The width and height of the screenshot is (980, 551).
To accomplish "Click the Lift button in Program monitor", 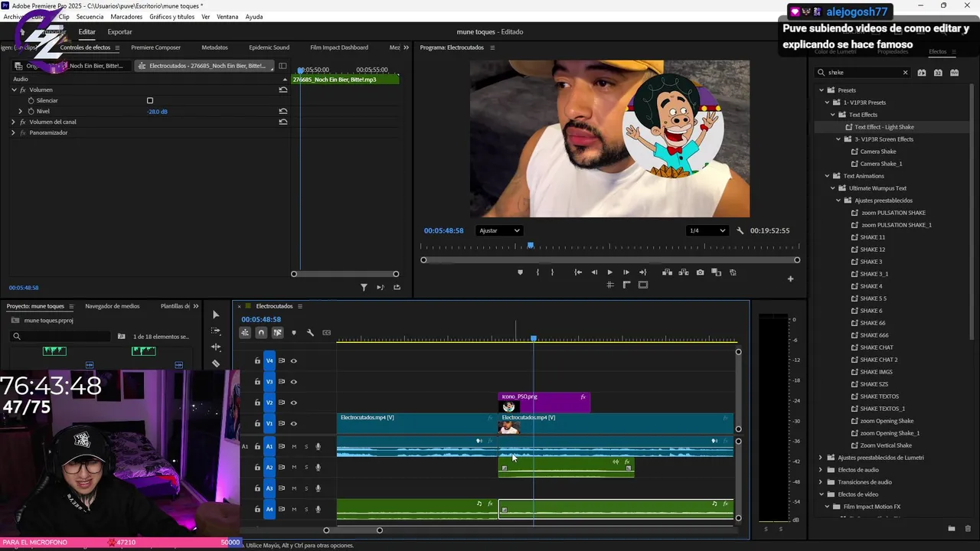I will (x=668, y=272).
